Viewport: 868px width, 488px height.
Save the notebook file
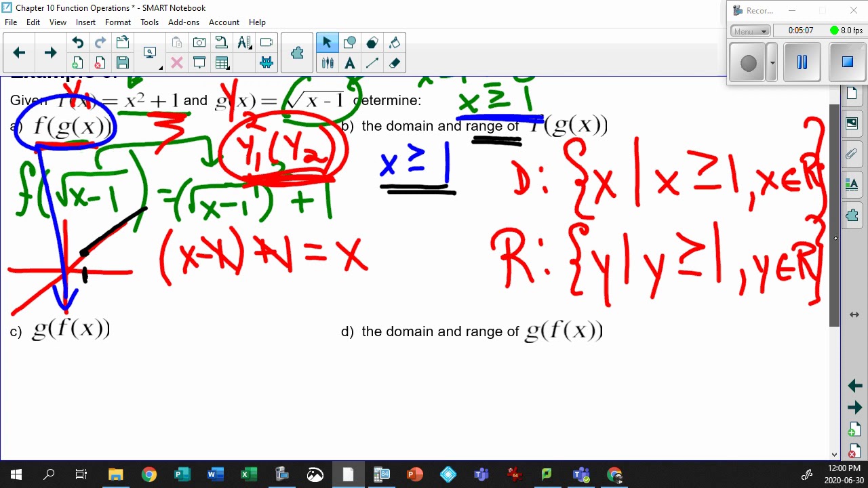point(123,63)
